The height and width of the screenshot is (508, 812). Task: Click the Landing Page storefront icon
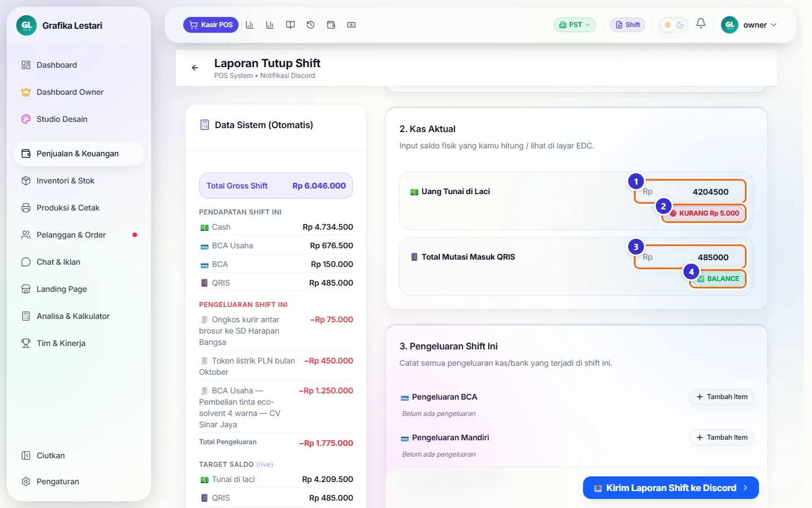26,289
